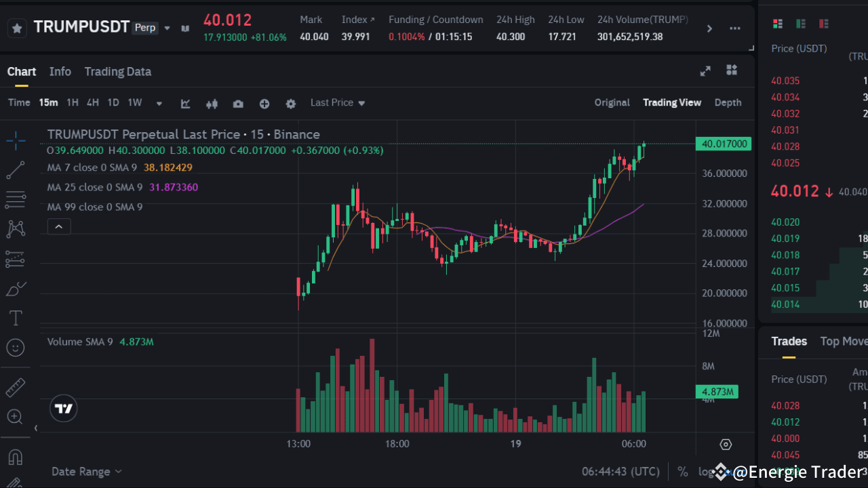Open the more time intervals dropdown
Viewport: 868px width, 488px height.
coord(159,104)
